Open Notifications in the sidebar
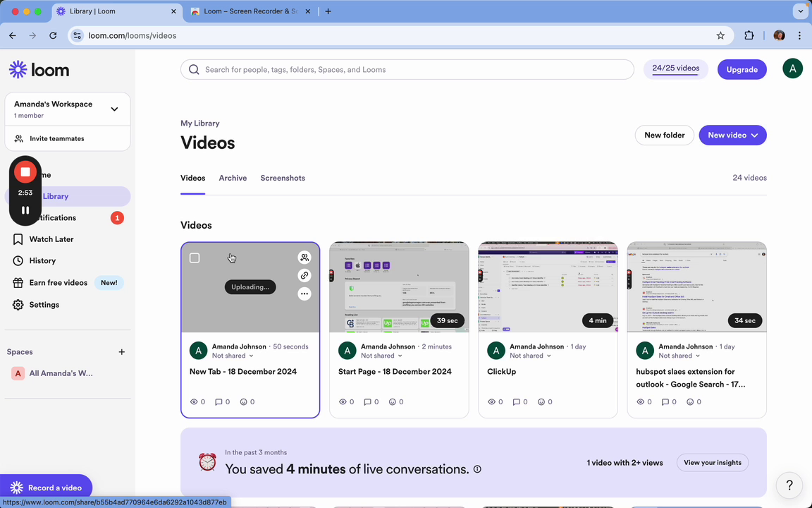Screen dimensions: 812x508 pyautogui.click(x=68, y=218)
